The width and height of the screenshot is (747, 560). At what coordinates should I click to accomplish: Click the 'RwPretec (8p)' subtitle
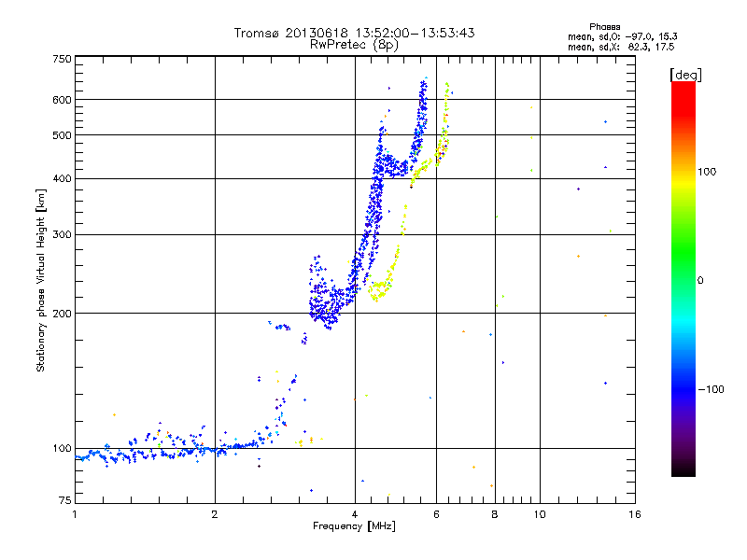click(x=354, y=45)
